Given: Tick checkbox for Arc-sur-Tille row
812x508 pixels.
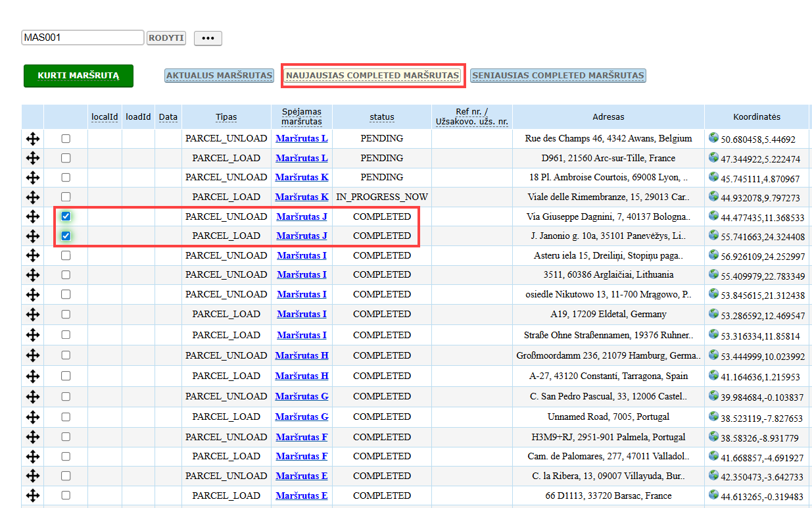Looking at the screenshot, I should click(66, 158).
